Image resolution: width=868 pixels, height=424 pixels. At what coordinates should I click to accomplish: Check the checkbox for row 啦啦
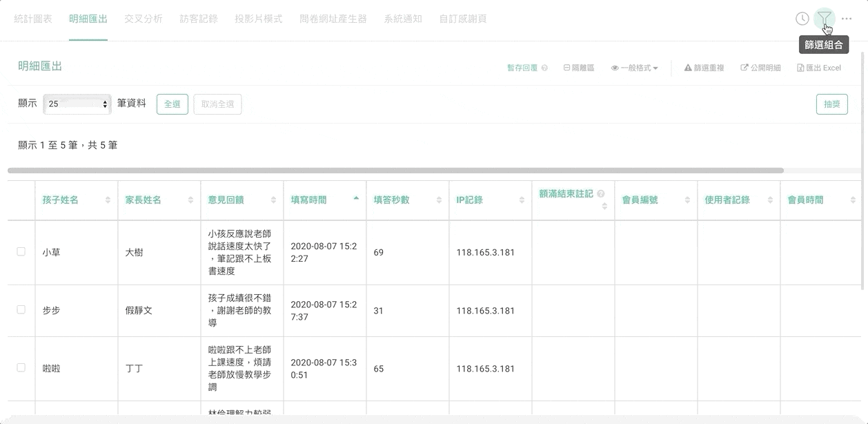coord(21,368)
